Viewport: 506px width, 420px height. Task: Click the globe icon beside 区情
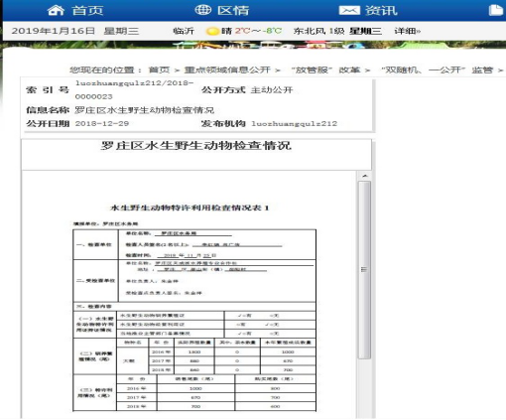point(202,10)
